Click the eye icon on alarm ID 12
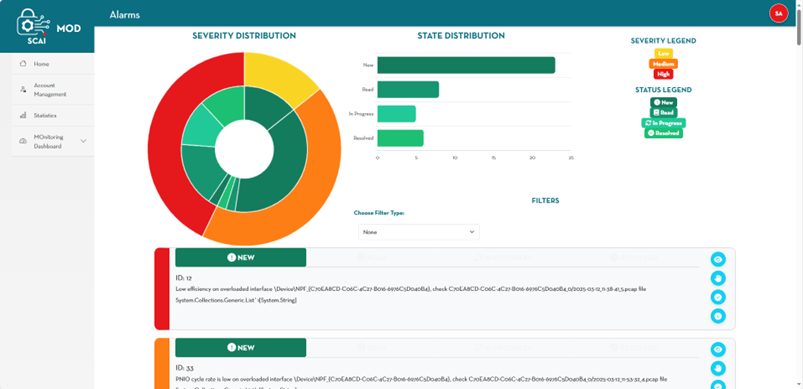 718,260
